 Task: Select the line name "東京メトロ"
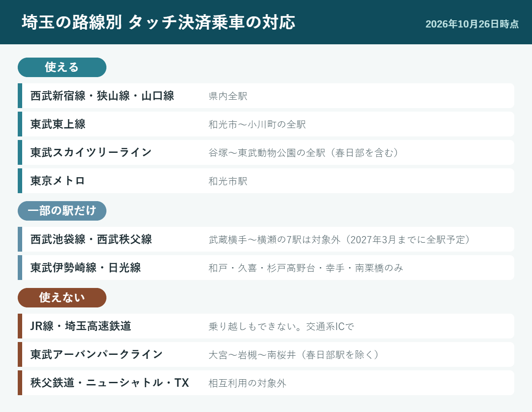tap(58, 181)
